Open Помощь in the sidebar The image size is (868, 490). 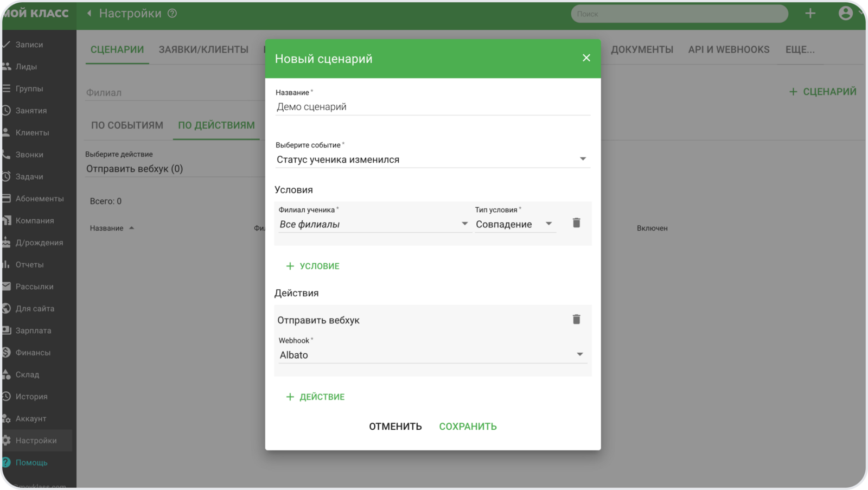pyautogui.click(x=31, y=462)
